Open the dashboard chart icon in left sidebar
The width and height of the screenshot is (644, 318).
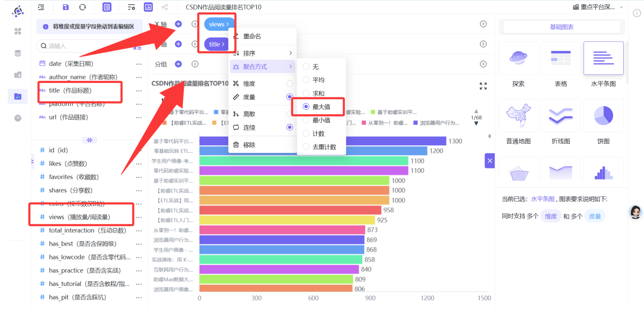(18, 97)
